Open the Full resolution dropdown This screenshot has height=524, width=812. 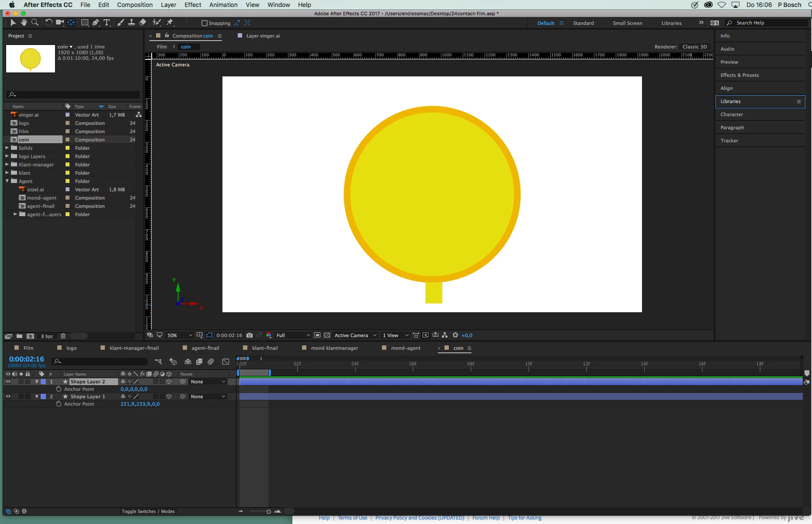point(293,335)
